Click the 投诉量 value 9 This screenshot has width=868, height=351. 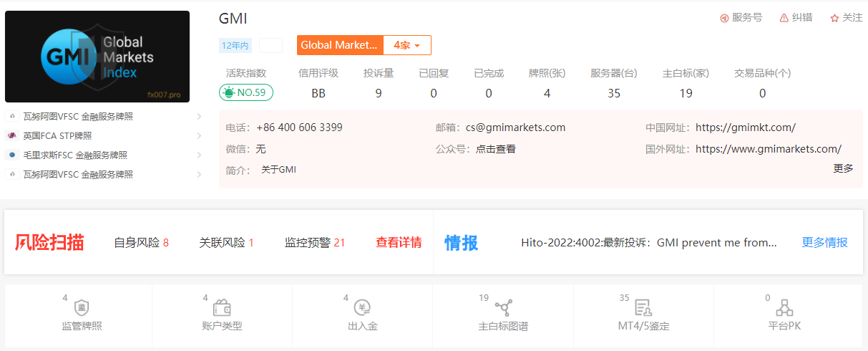pos(379,93)
